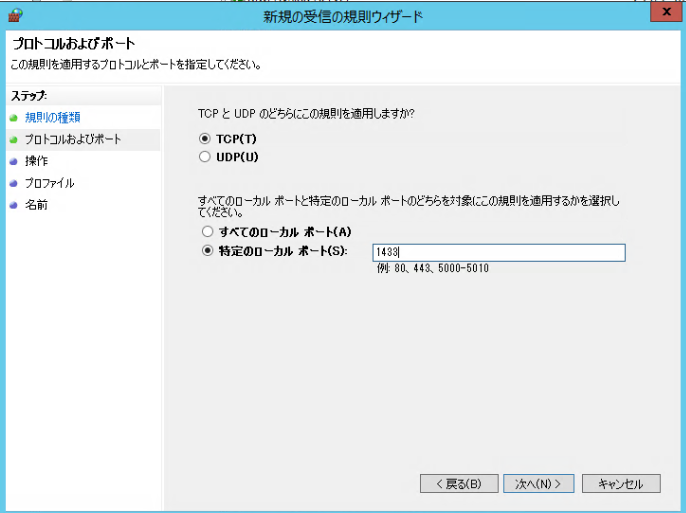The height and width of the screenshot is (513, 686).
Task: Cancel the wizard with キャンセル button
Action: (x=621, y=483)
